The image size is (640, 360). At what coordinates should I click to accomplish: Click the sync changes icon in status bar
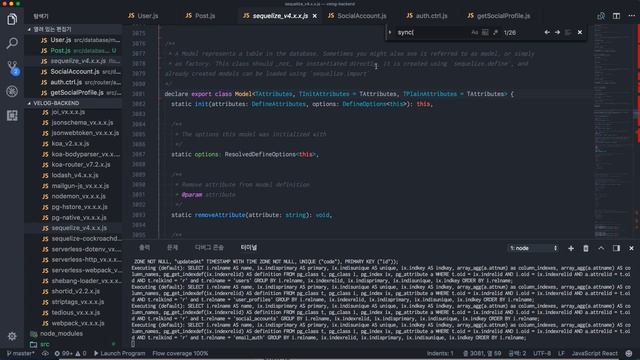[45, 353]
